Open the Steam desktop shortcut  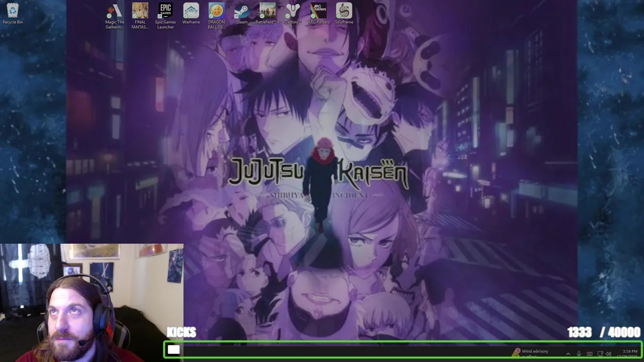tap(242, 14)
